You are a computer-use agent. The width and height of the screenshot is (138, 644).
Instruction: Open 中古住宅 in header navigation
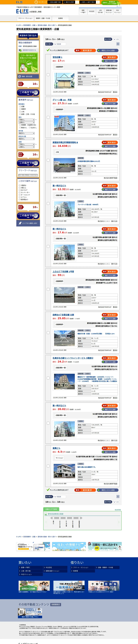pos(92,11)
